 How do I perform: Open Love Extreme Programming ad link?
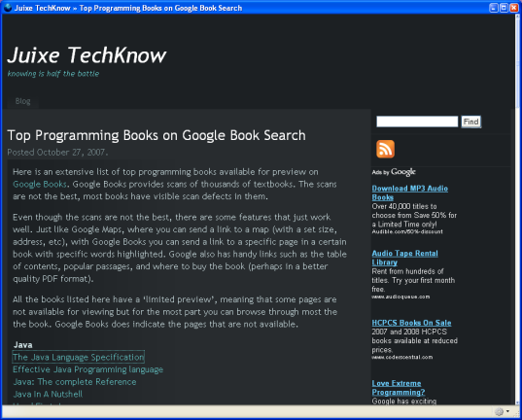[399, 388]
